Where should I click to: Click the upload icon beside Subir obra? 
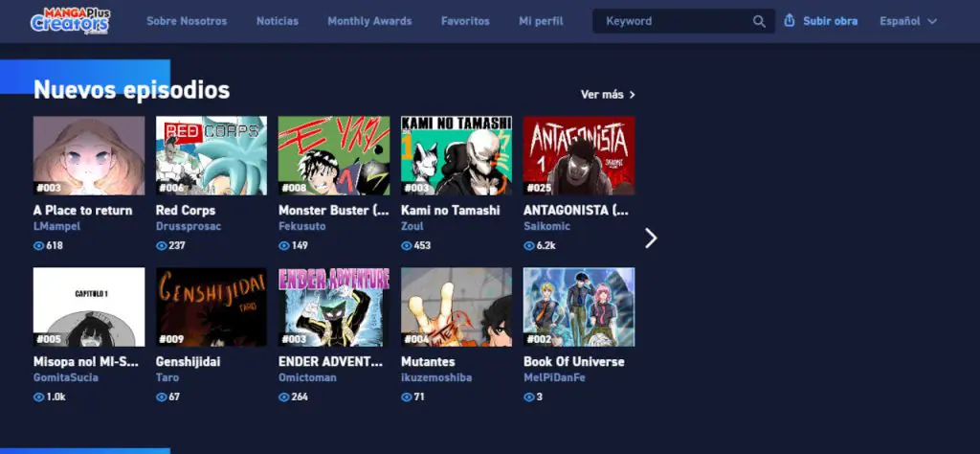790,21
